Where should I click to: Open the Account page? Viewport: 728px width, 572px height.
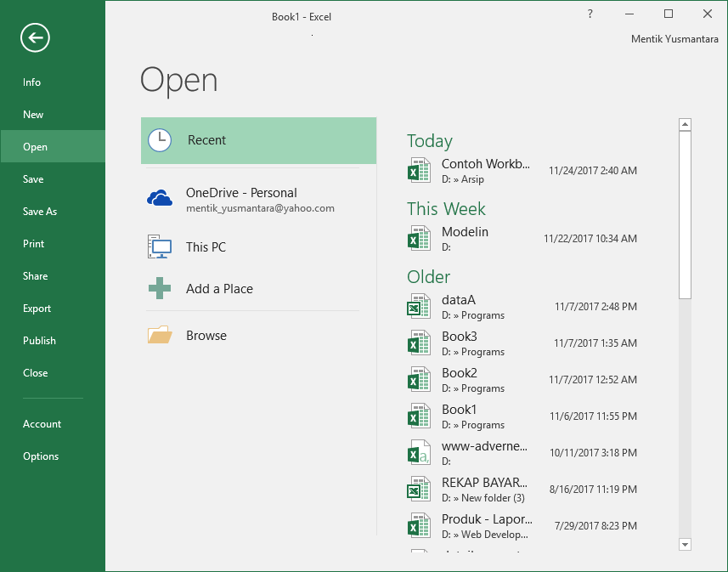click(53, 424)
